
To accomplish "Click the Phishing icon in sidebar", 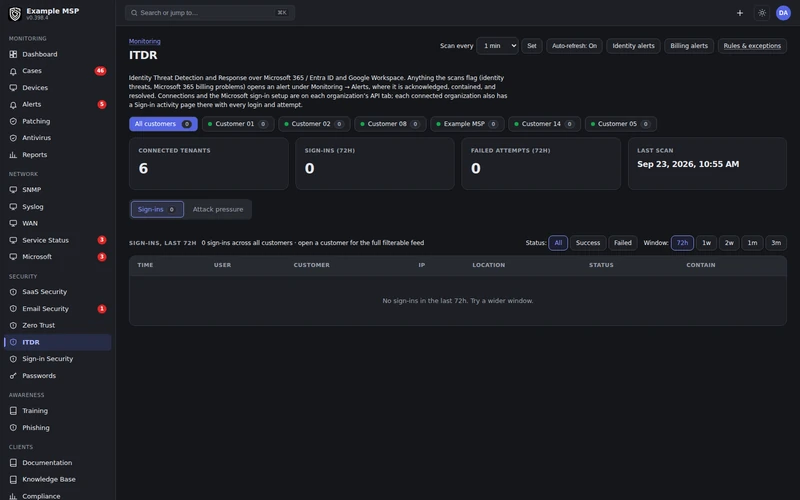I will 13,428.
